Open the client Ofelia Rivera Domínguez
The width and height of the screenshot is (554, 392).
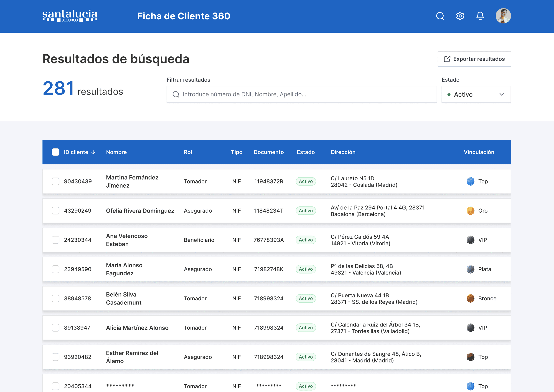coord(140,211)
